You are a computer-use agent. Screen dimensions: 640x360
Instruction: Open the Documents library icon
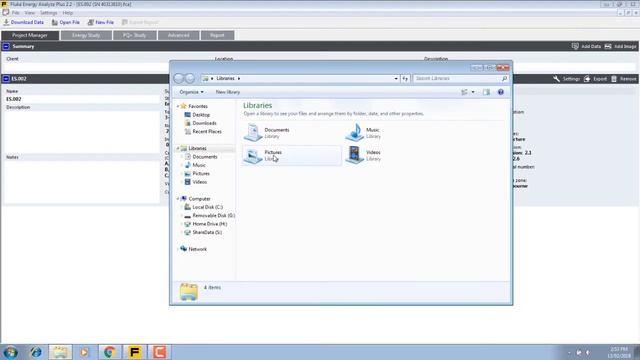(253, 133)
